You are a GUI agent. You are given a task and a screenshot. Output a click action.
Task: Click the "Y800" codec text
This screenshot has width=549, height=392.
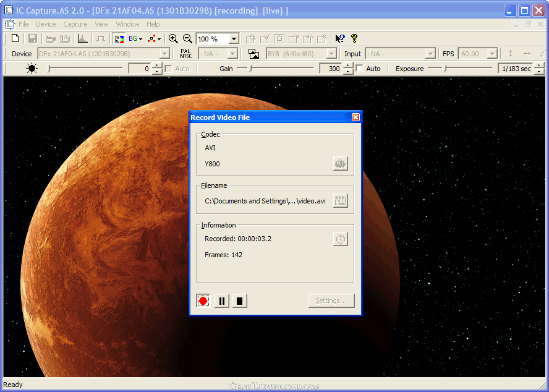[x=212, y=164]
